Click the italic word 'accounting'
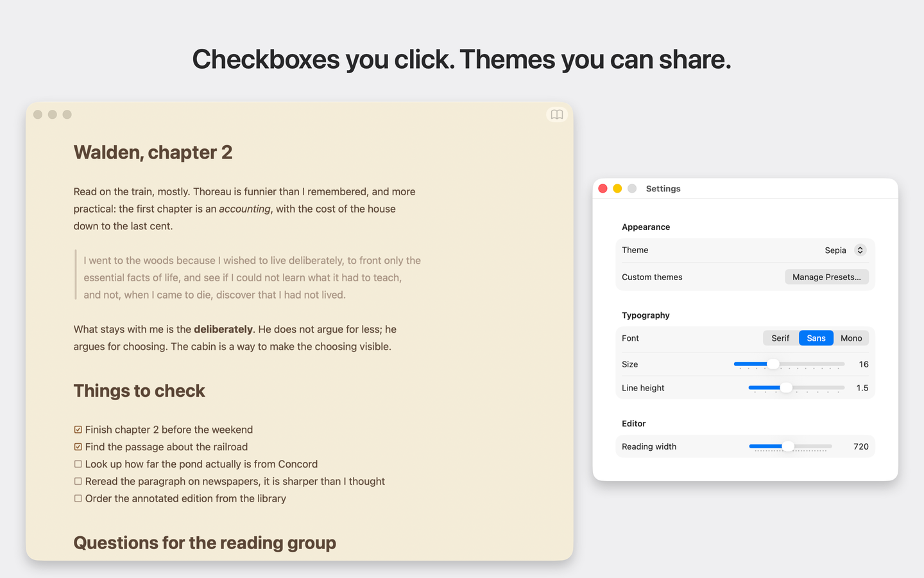 tap(244, 209)
